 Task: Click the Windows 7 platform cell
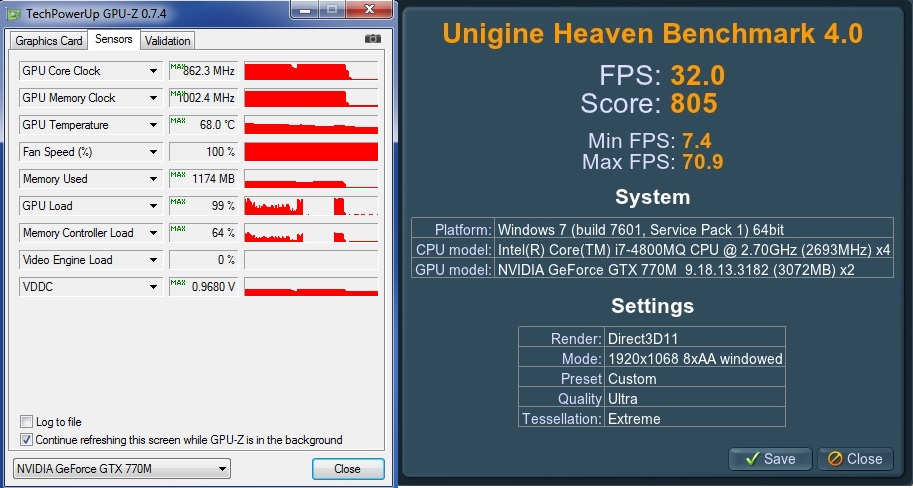pyautogui.click(x=693, y=229)
